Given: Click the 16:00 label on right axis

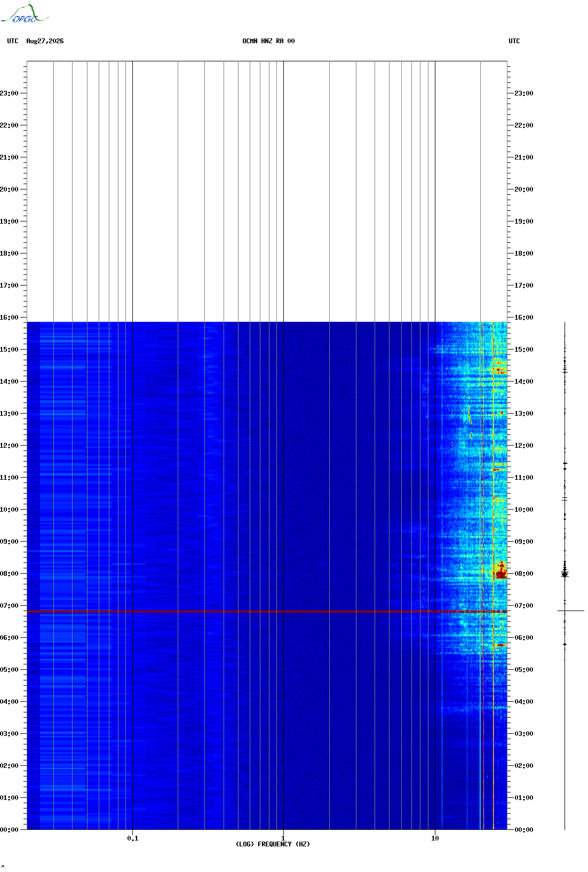Looking at the screenshot, I should (x=523, y=318).
